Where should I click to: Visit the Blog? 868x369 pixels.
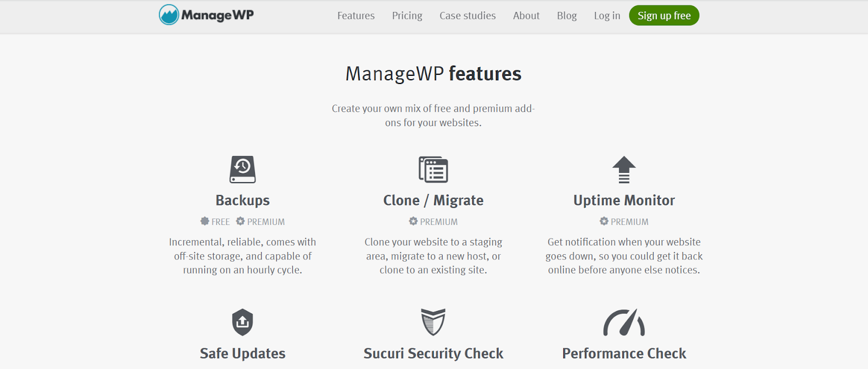point(566,16)
